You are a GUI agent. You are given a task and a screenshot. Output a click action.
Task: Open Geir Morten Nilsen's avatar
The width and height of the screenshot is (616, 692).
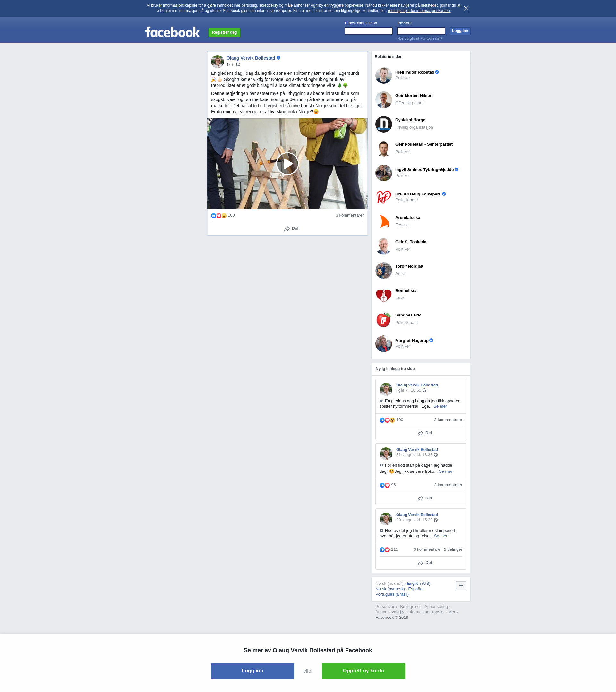tap(383, 100)
